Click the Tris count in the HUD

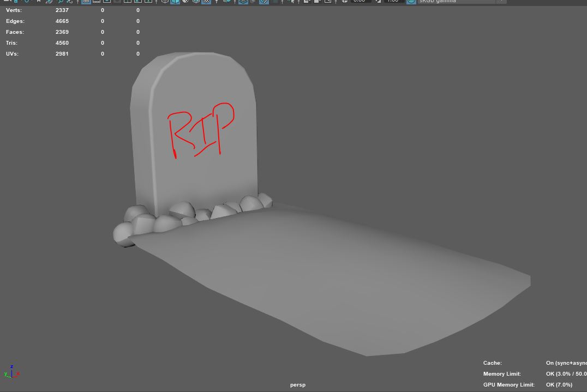point(62,43)
